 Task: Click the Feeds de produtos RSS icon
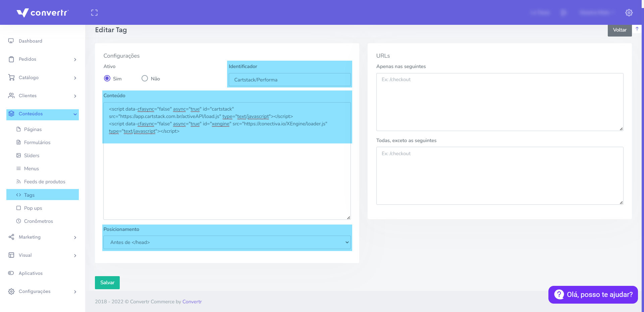click(19, 182)
